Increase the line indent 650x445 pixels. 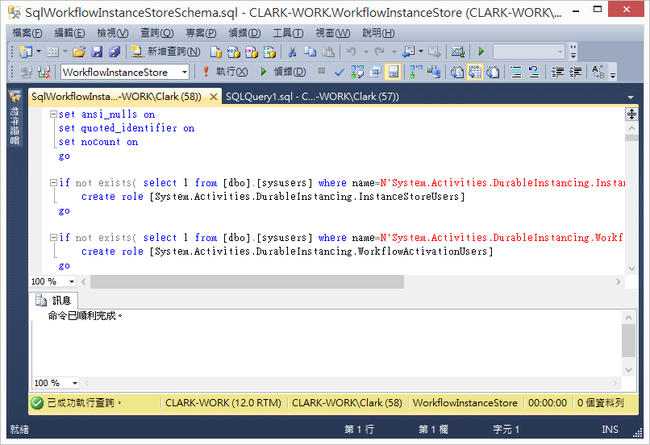point(575,72)
